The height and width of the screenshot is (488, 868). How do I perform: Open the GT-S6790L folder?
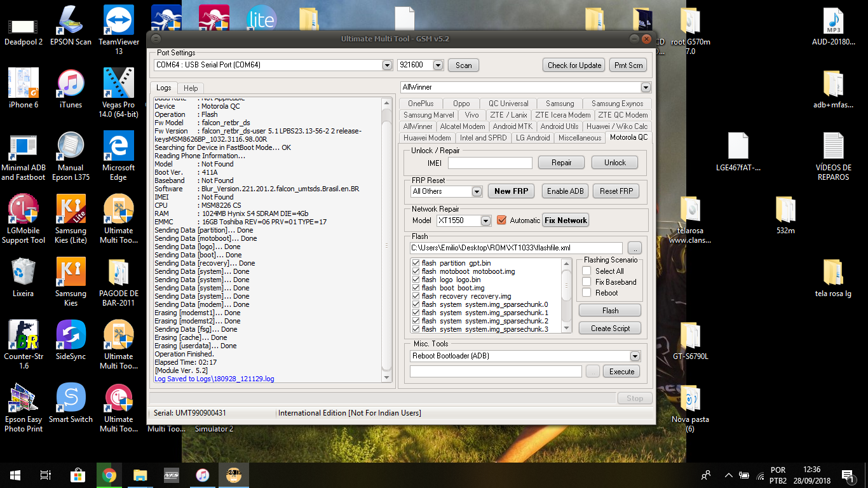tap(690, 341)
